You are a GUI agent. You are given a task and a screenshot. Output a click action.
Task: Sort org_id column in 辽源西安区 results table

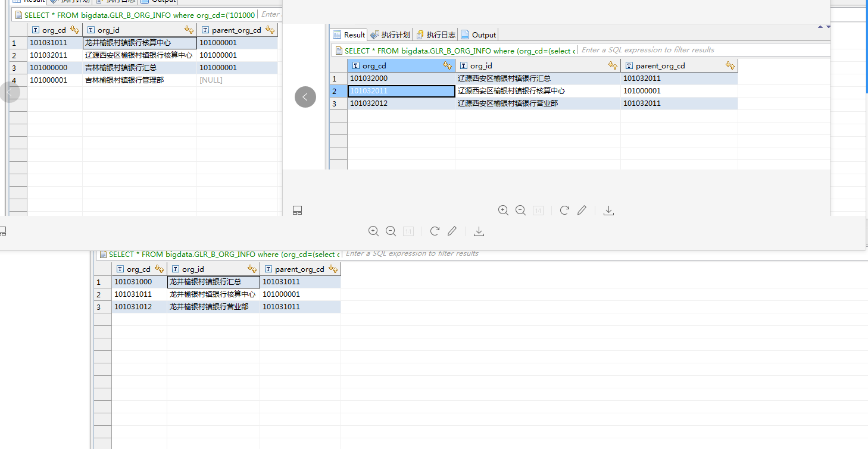[x=613, y=66]
